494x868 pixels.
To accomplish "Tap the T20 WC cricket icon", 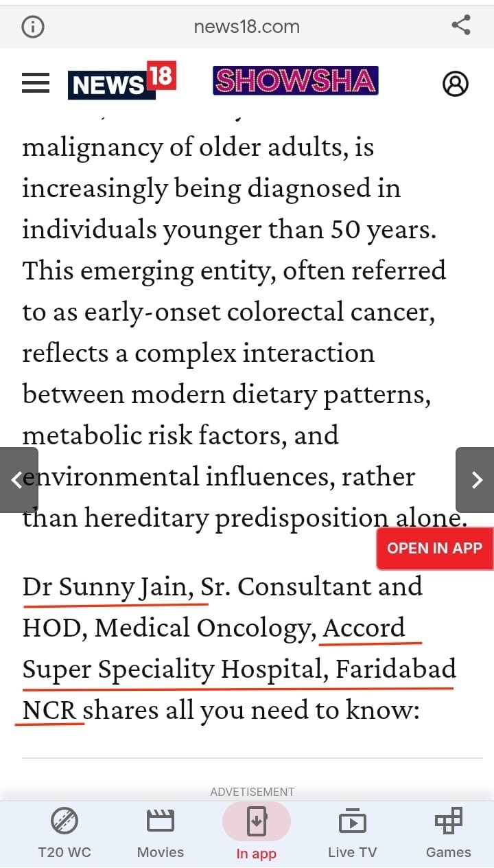I will [x=64, y=821].
